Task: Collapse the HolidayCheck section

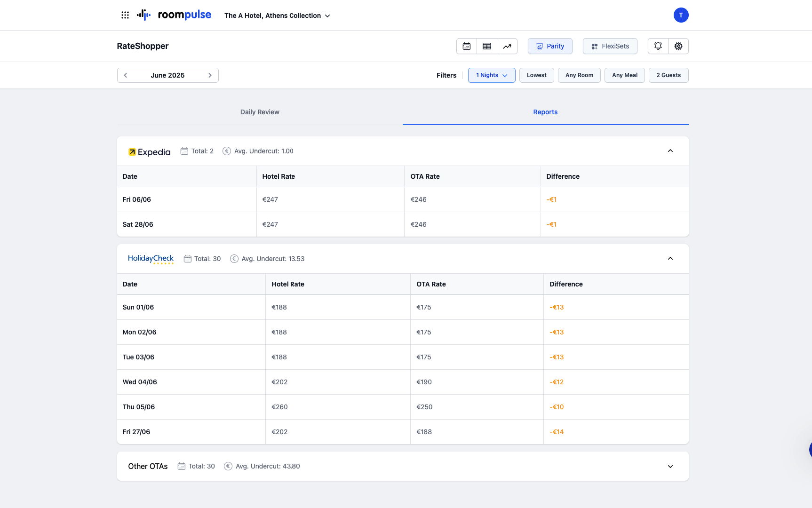Action: pyautogui.click(x=670, y=259)
